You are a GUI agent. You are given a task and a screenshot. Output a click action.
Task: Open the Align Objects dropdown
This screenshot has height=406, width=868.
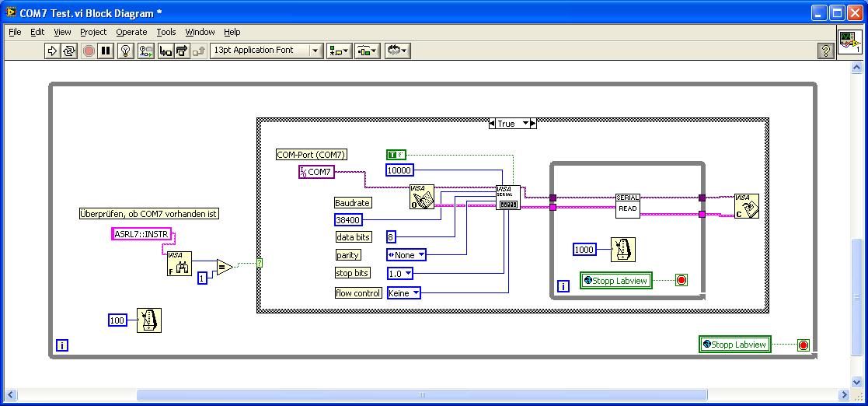point(339,51)
